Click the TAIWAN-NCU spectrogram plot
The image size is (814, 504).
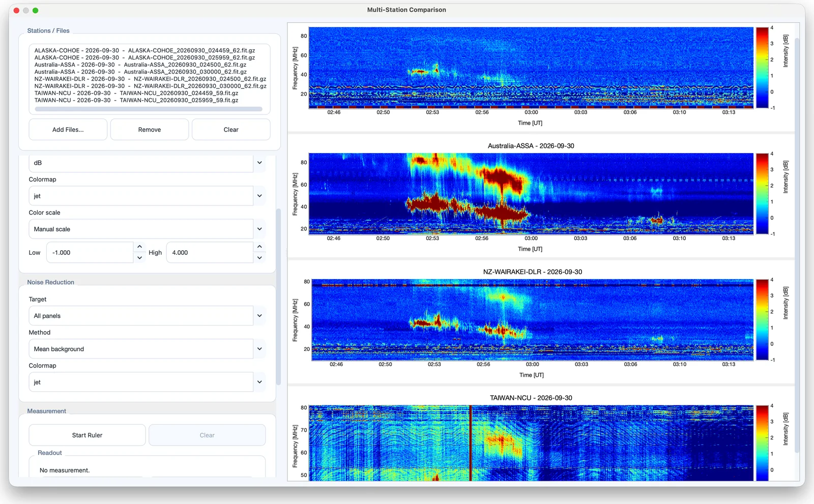[531, 443]
